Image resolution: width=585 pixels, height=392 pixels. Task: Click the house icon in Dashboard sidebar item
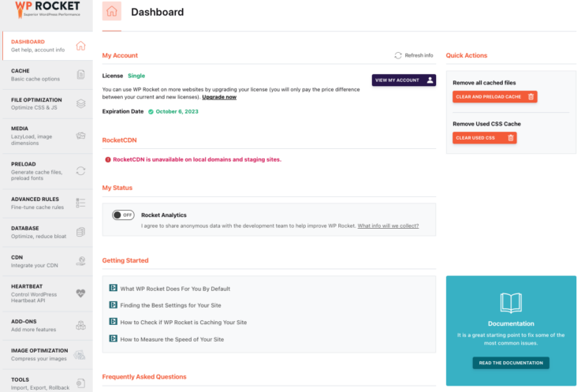[x=80, y=46]
